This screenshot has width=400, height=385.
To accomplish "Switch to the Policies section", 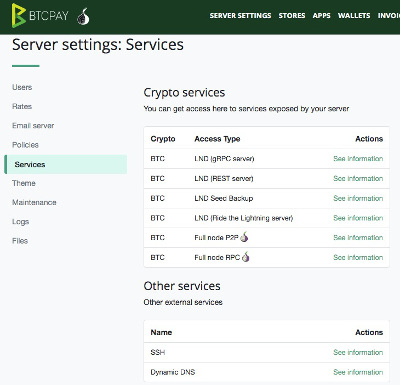I will click(25, 145).
